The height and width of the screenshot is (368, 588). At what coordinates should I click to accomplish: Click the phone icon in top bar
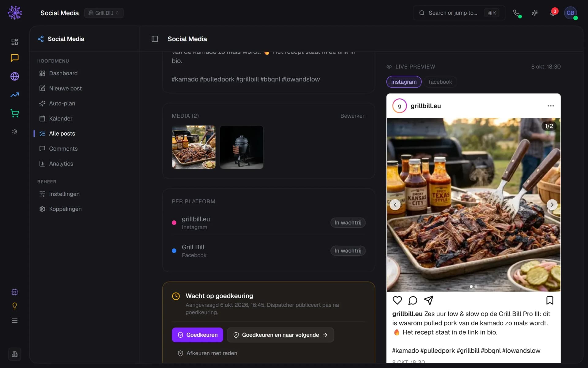[x=516, y=13]
